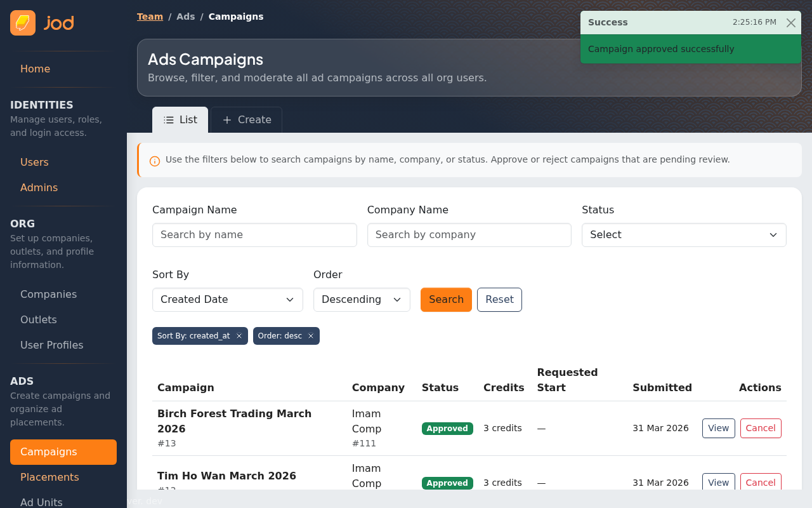812x508 pixels.
Task: Cancel the Birch Forest Trading campaign
Action: coord(760,429)
